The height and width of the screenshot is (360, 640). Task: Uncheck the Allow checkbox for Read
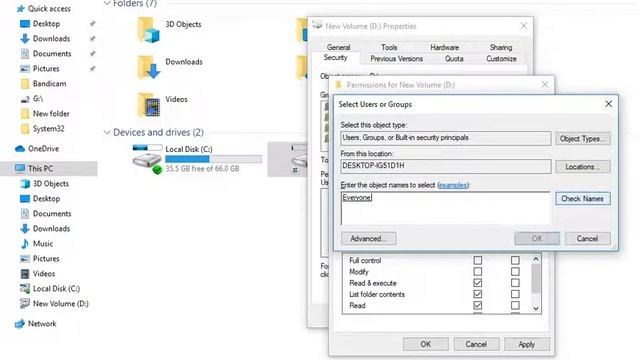(478, 305)
